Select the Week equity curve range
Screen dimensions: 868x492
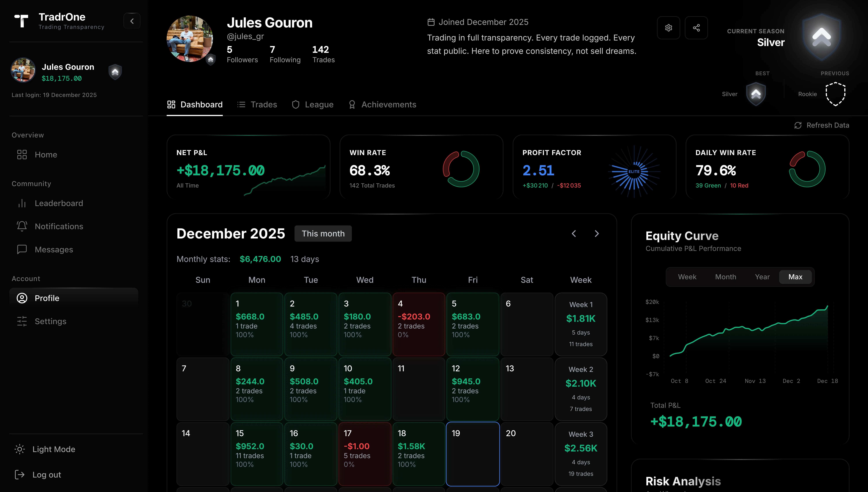(x=687, y=277)
